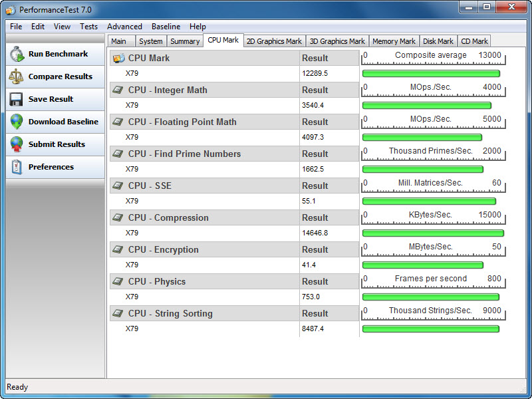Click the Preferences clipboard icon
Image resolution: width=532 pixels, height=399 pixels.
(x=16, y=167)
